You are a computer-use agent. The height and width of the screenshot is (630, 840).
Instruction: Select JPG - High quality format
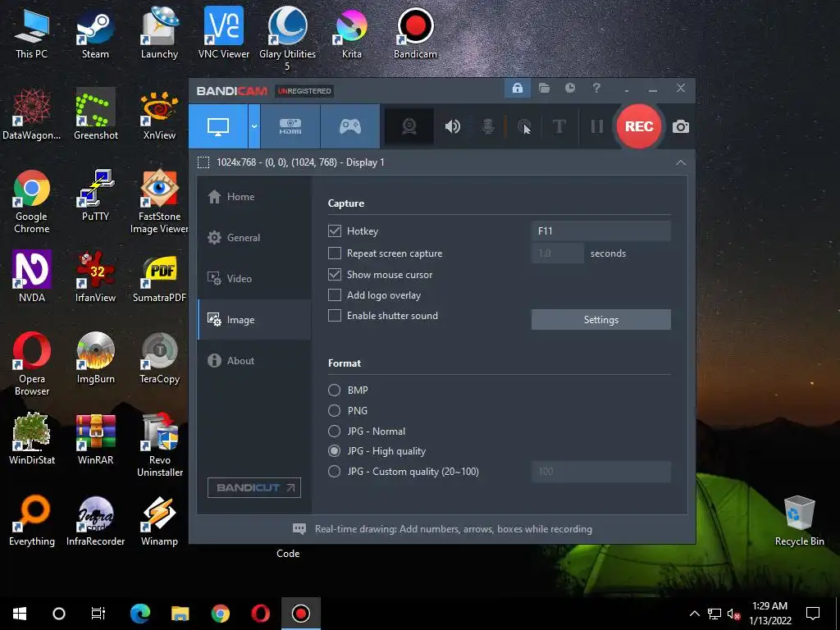coord(335,451)
